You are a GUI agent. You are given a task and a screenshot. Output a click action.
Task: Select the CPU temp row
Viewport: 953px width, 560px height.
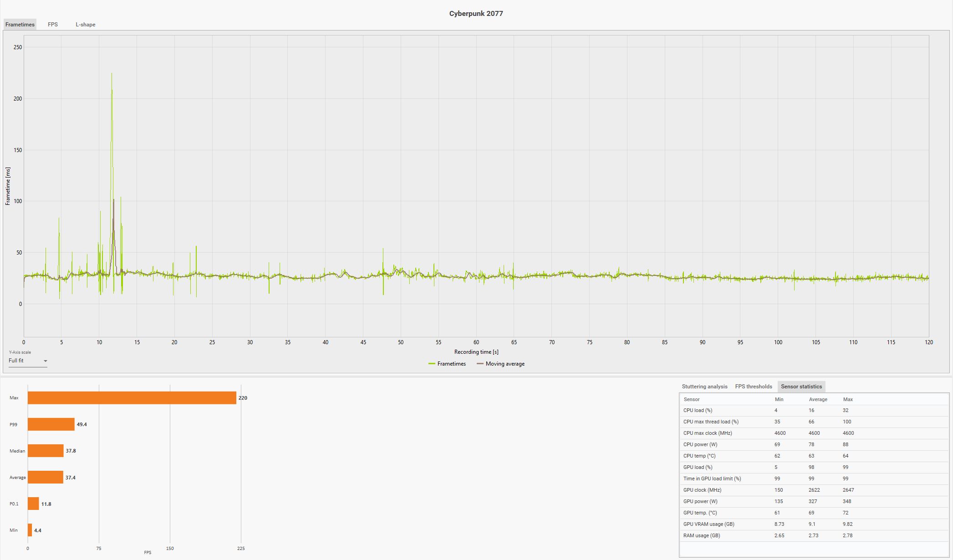pos(699,456)
